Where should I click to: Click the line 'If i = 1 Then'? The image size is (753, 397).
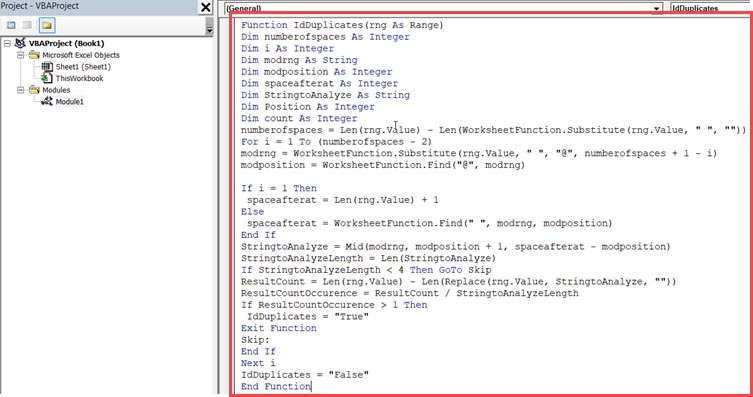[x=279, y=188]
